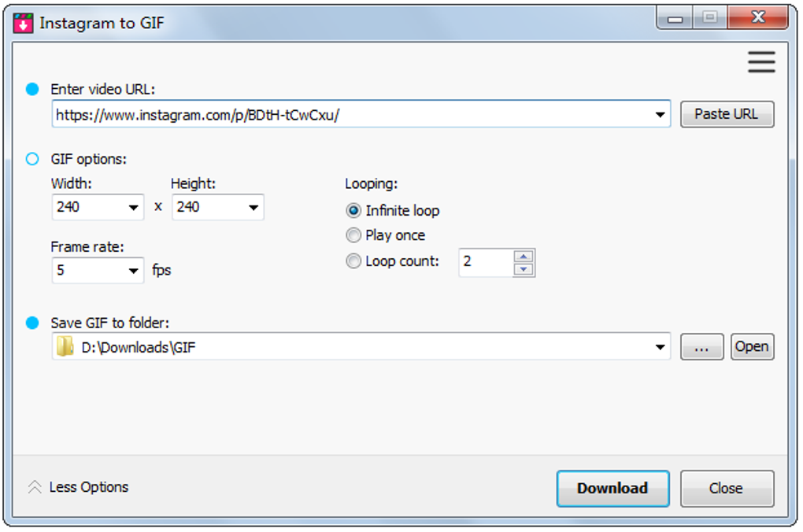This screenshot has height=532, width=803.
Task: Increase loop count with up arrow
Action: 524,256
